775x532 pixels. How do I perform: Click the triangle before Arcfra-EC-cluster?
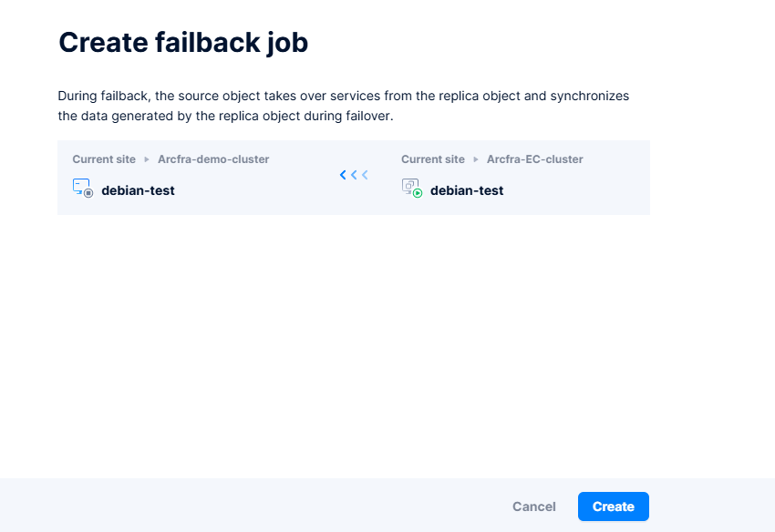pos(475,159)
